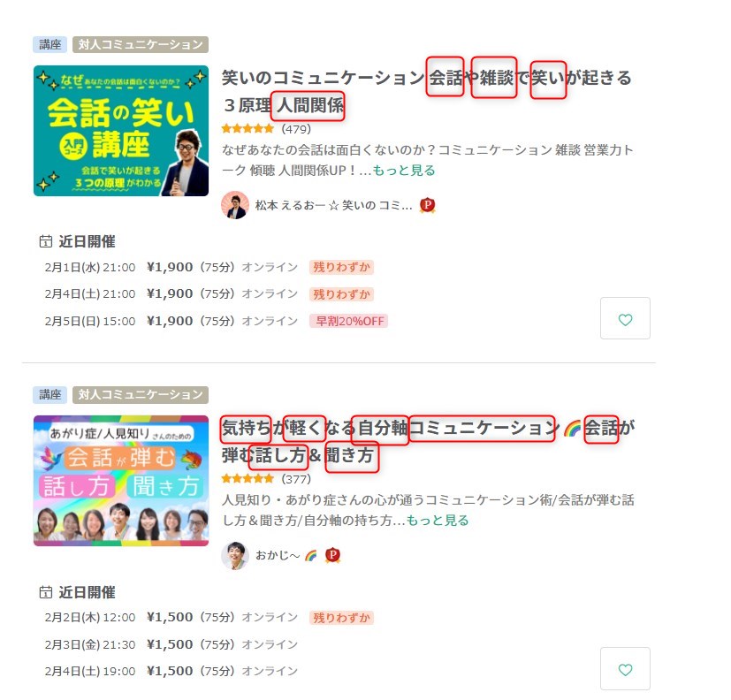Image resolution: width=731 pixels, height=700 pixels.
Task: Choose the 2月1日(水) 21:00 session
Action: 209,267
